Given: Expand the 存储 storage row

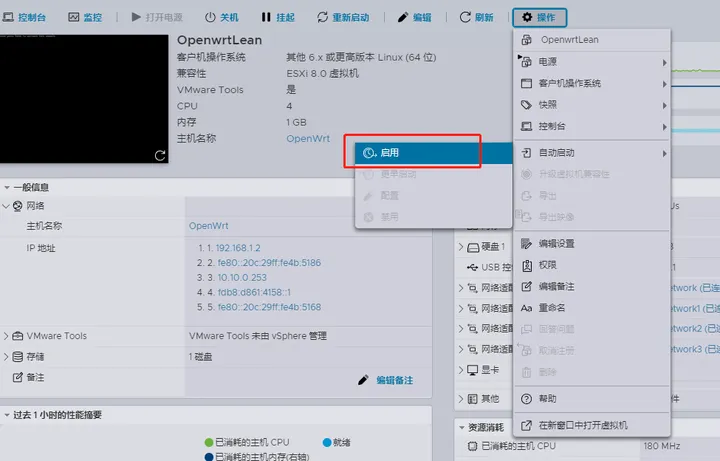Looking at the screenshot, I should (x=6, y=357).
